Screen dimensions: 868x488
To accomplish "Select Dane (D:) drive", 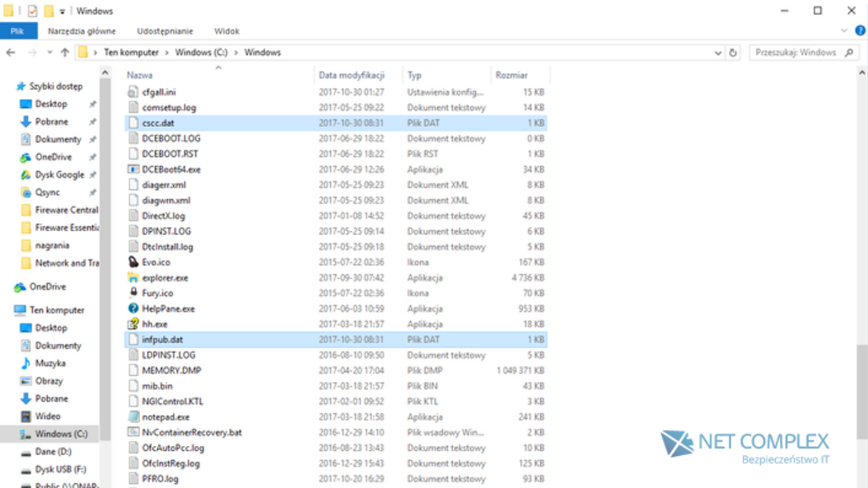I will (54, 452).
